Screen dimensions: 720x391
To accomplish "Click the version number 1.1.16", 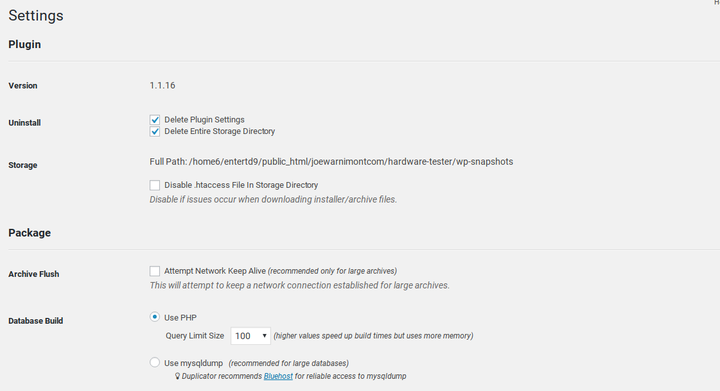I will [162, 85].
